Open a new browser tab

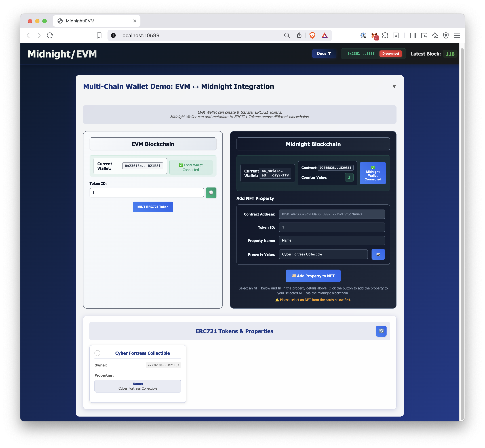148,21
